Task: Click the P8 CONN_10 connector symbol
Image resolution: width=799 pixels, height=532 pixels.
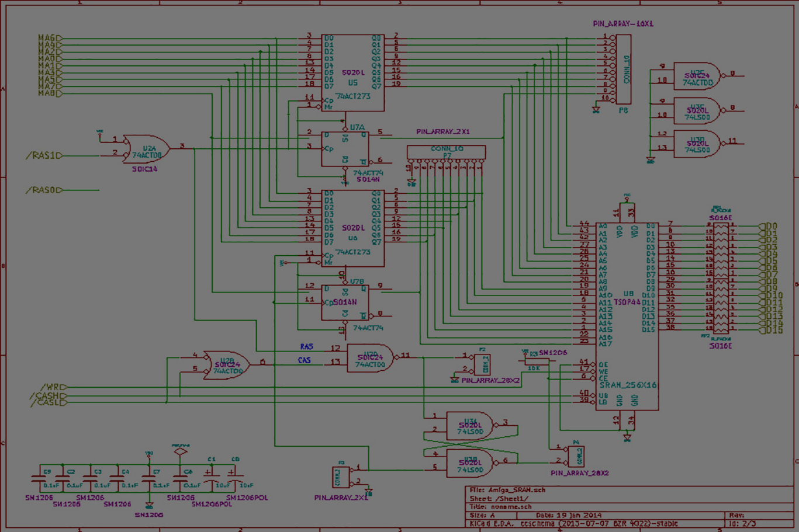Action: click(623, 69)
